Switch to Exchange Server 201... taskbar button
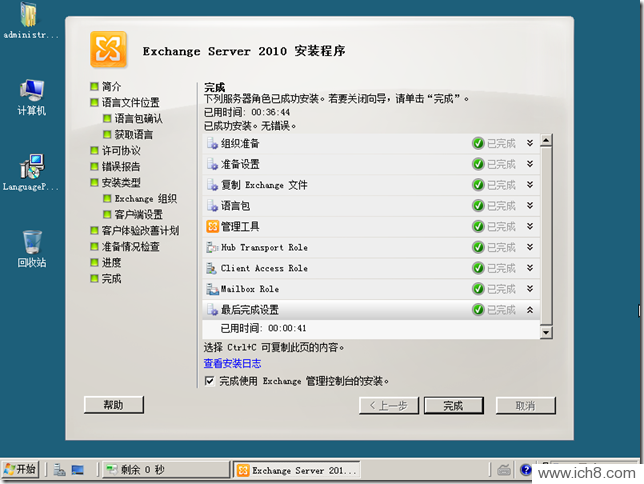The height and width of the screenshot is (484, 644). [x=297, y=470]
